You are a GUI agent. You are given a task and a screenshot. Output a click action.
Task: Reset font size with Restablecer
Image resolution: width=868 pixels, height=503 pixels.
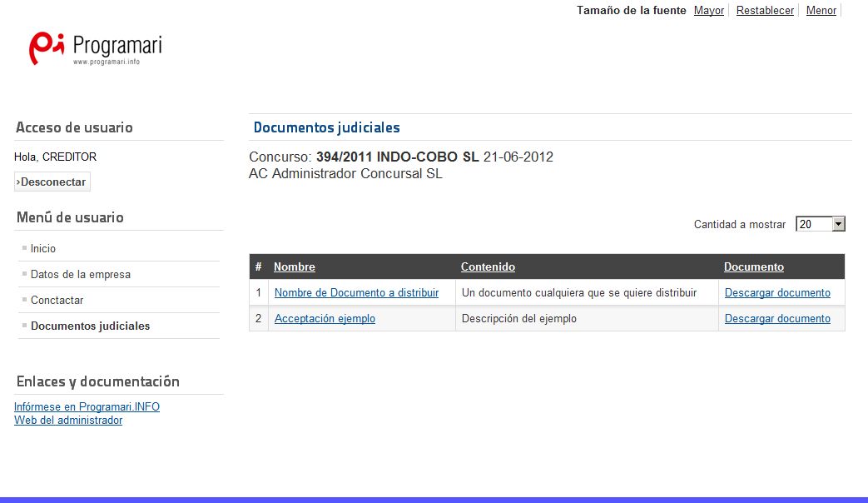pyautogui.click(x=765, y=10)
